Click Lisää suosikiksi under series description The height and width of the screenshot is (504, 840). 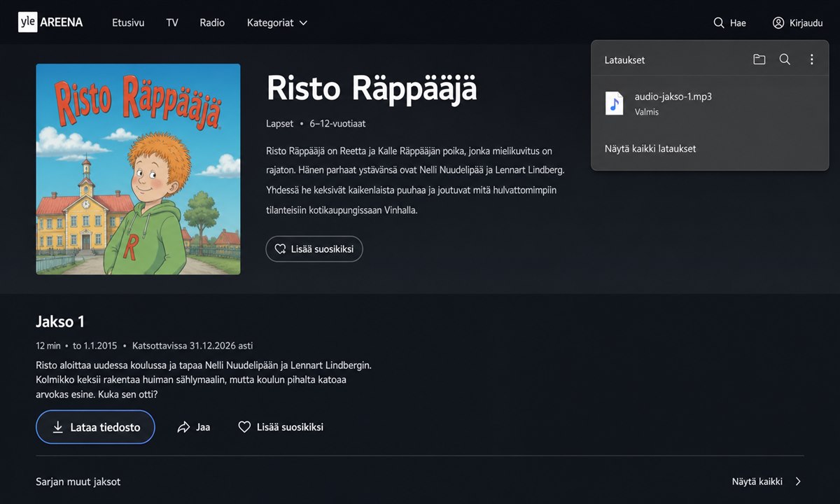click(314, 248)
